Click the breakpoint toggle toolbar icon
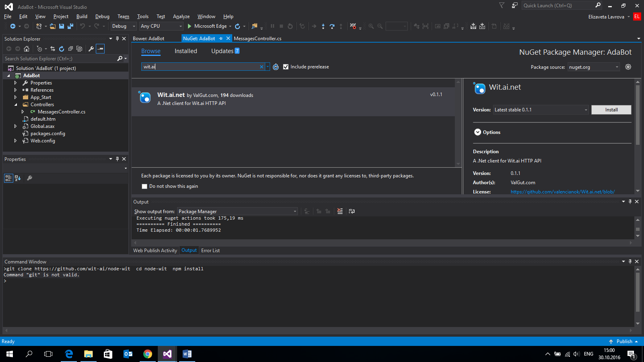644x362 pixels. pyautogui.click(x=353, y=26)
